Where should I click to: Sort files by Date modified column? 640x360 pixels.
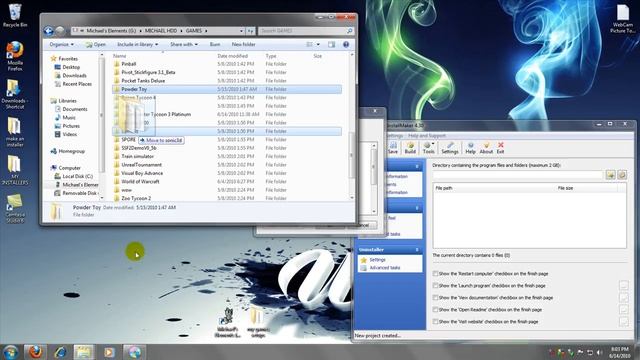pyautogui.click(x=233, y=56)
